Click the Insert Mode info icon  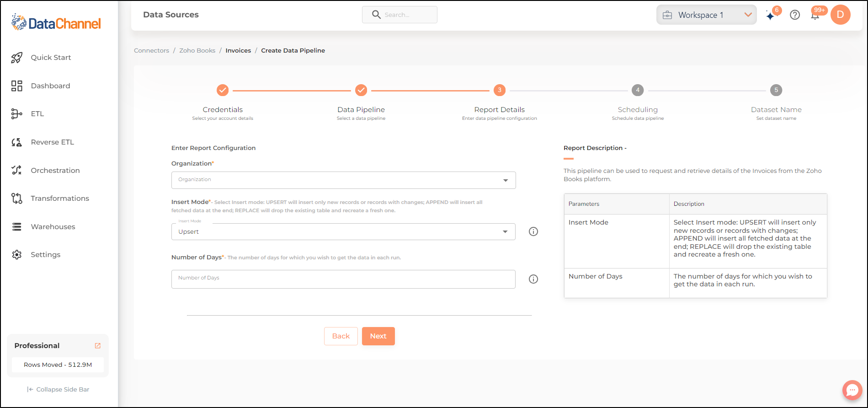pyautogui.click(x=533, y=231)
